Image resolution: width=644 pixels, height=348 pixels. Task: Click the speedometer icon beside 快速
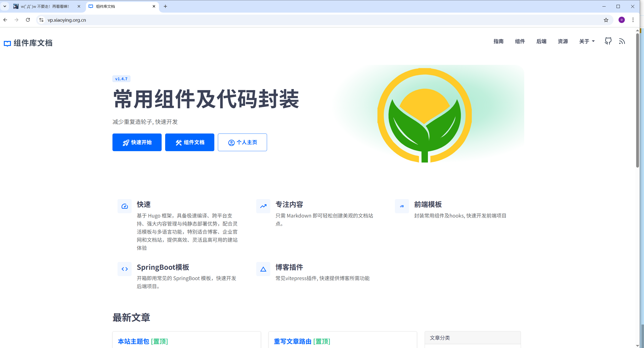click(x=125, y=206)
